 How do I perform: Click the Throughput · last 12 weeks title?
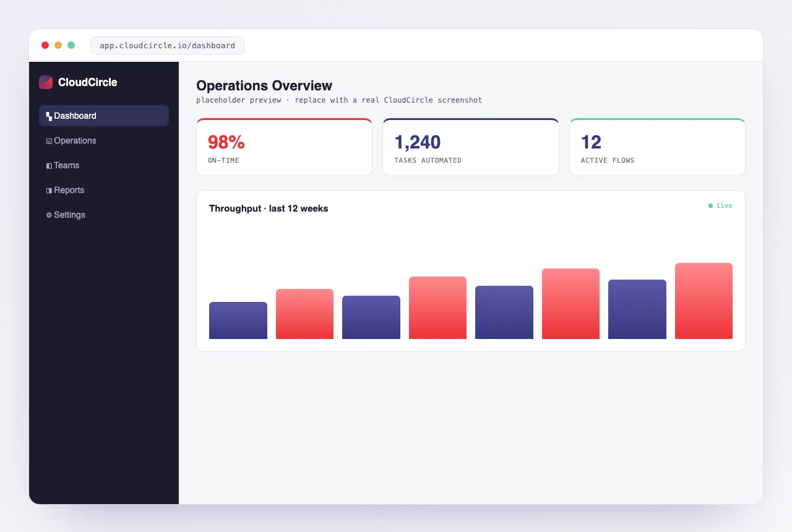tap(269, 208)
